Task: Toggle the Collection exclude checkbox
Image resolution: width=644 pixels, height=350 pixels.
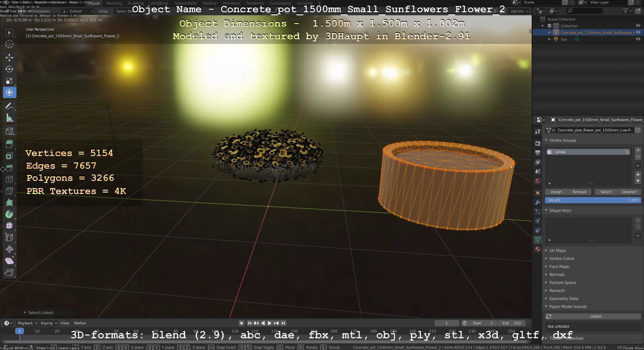Action: pyautogui.click(x=549, y=26)
